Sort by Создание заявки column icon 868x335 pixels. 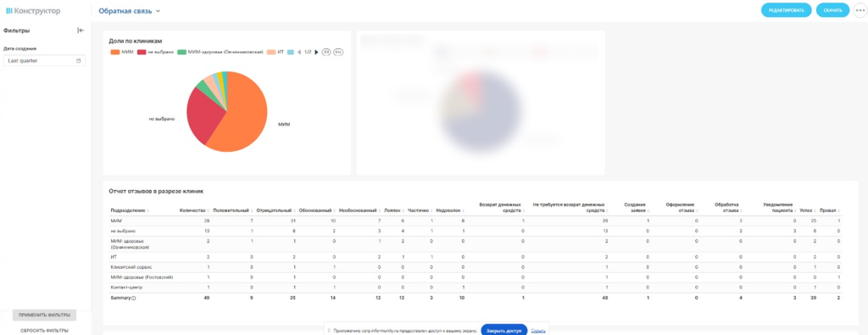(x=648, y=211)
